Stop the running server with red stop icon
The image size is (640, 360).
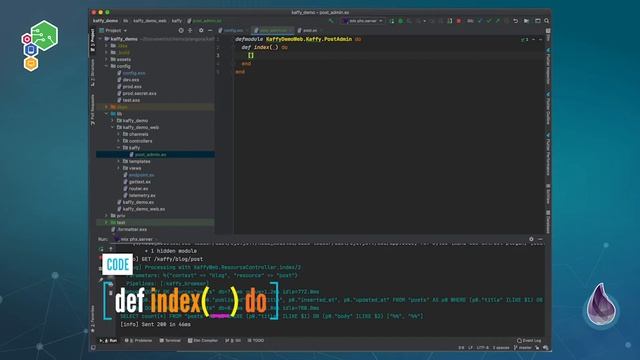[x=459, y=21]
